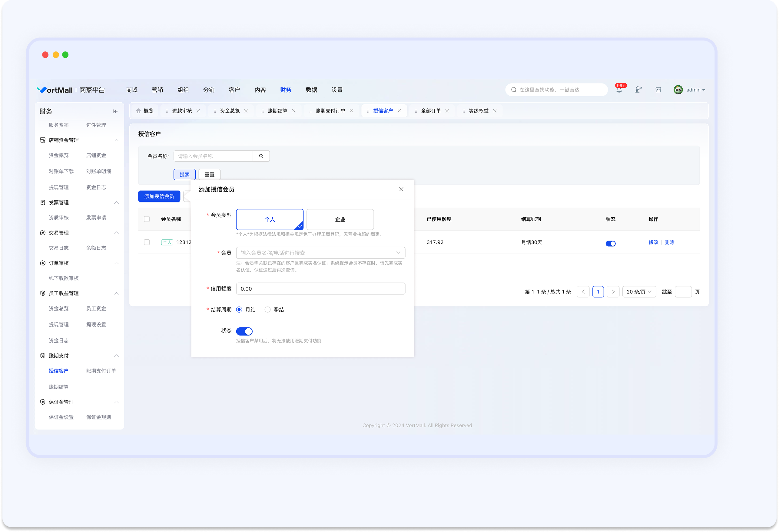Click the admin avatar image
This screenshot has width=779, height=532.
coord(678,90)
